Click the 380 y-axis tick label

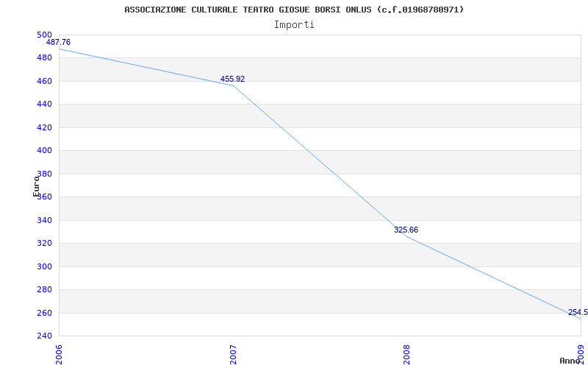tap(44, 174)
